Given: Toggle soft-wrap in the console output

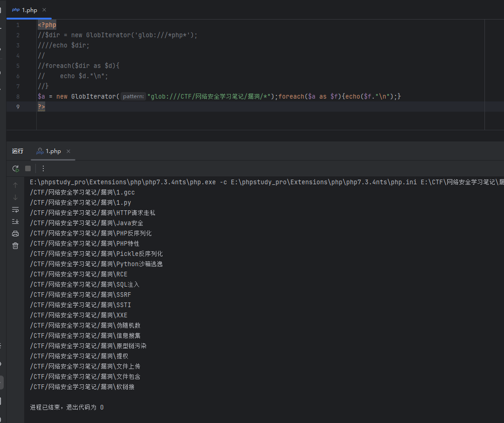Looking at the screenshot, I should (15, 209).
